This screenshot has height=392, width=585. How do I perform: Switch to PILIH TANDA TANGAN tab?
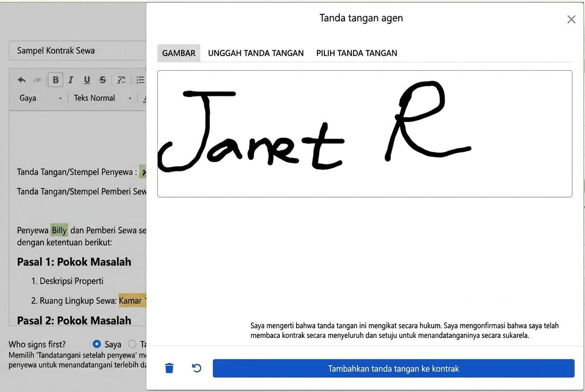coord(357,53)
